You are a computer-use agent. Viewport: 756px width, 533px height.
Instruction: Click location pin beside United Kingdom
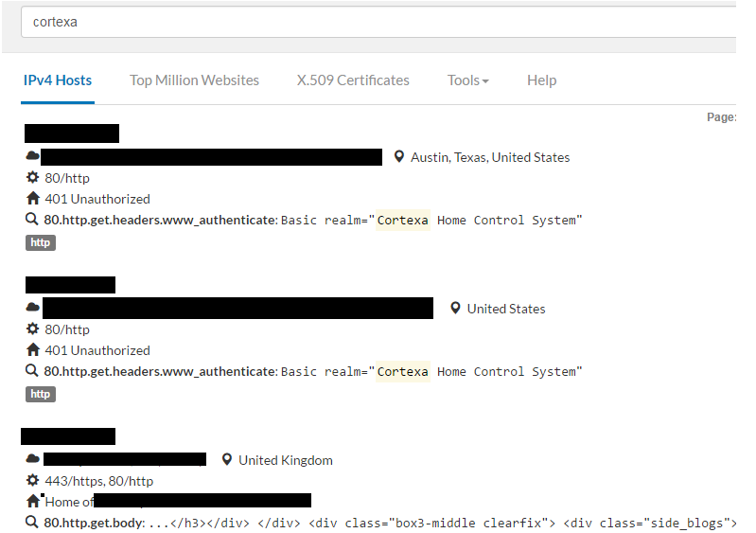coord(226,460)
